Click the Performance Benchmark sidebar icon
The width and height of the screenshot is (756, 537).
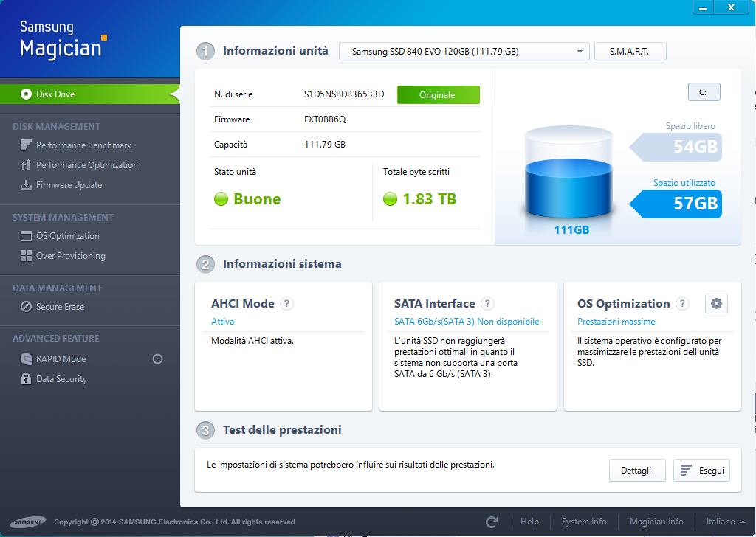pyautogui.click(x=26, y=145)
